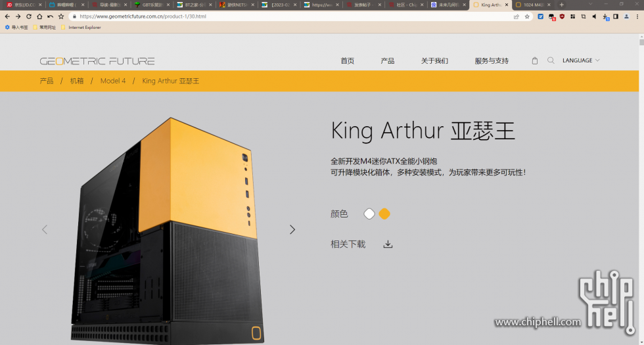Open the shopping bag cart icon
The height and width of the screenshot is (345, 644).
535,60
